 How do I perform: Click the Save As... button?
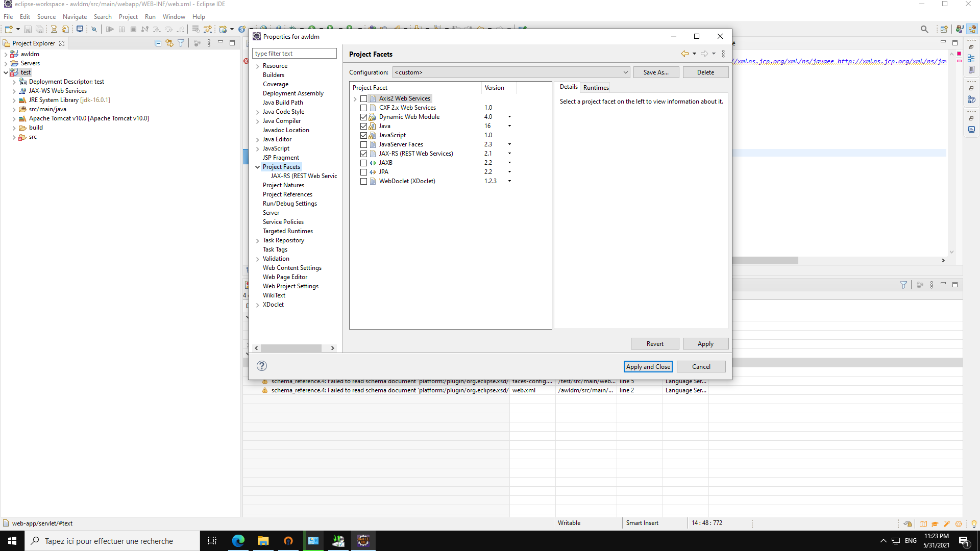pos(656,72)
